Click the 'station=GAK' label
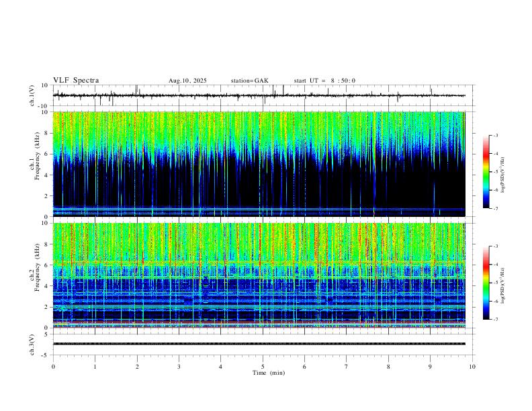 250,81
